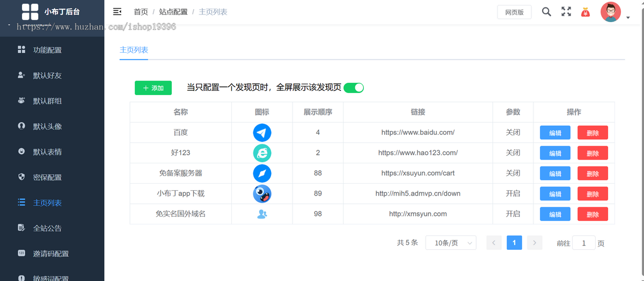Edit the 免实名国外域名 row

555,214
